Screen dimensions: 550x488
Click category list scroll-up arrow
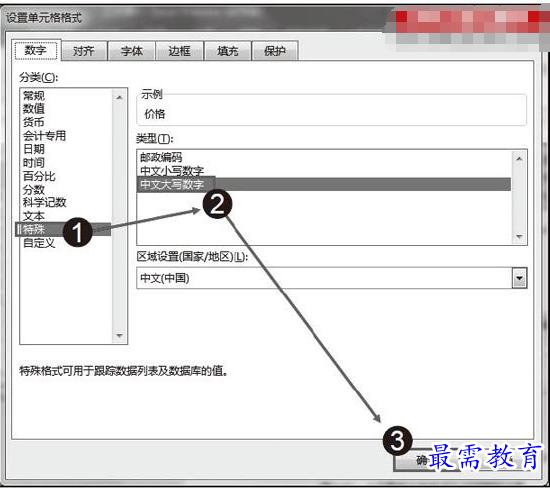[120, 97]
